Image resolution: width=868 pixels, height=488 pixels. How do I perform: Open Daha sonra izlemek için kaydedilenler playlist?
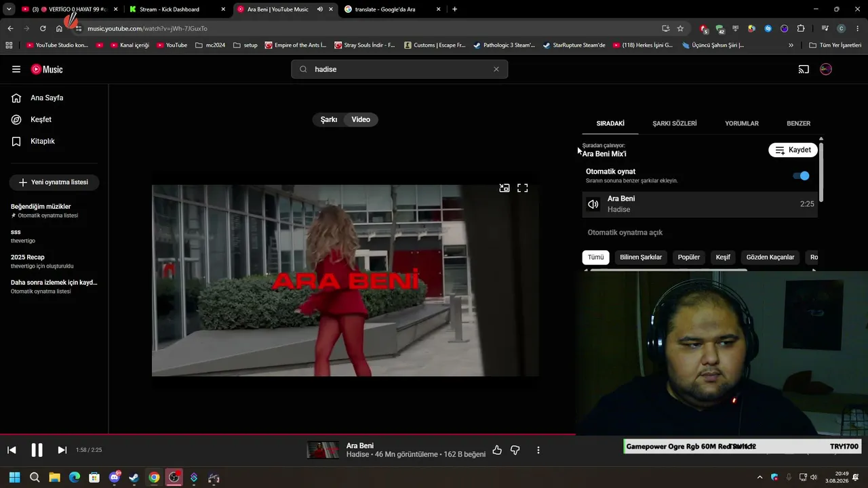pos(54,287)
